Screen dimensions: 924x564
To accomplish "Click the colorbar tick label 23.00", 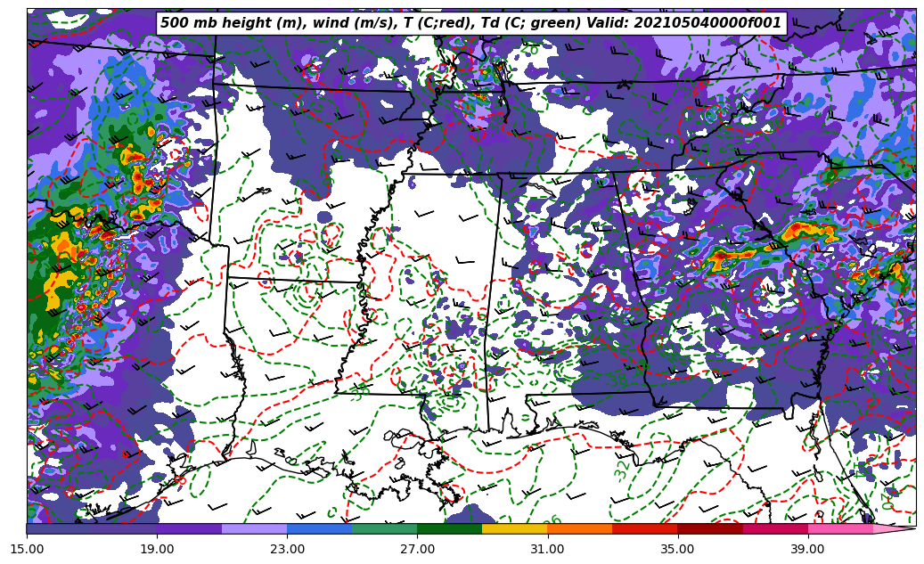I will click(287, 550).
